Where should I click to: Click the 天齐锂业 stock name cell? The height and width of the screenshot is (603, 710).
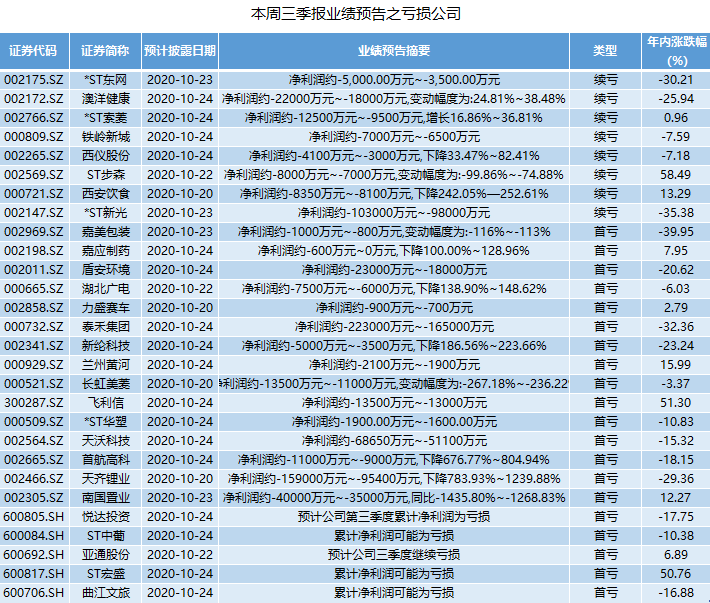coord(105,479)
